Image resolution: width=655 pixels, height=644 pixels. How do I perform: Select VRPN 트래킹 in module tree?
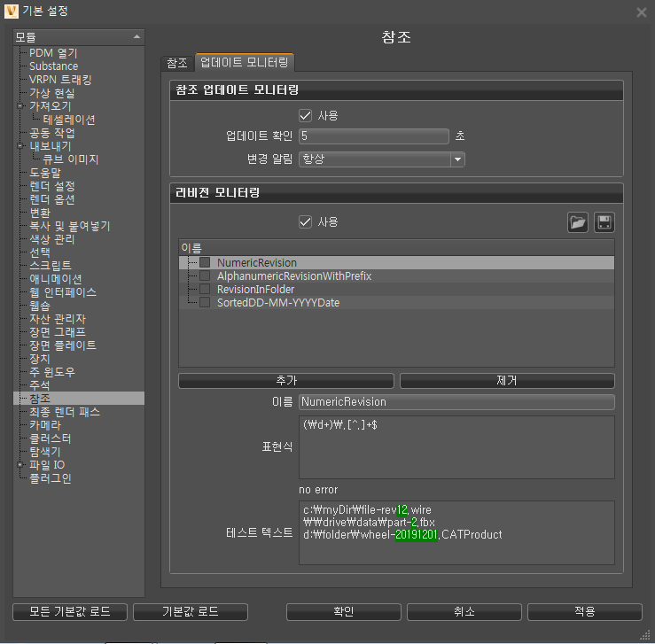pos(60,80)
